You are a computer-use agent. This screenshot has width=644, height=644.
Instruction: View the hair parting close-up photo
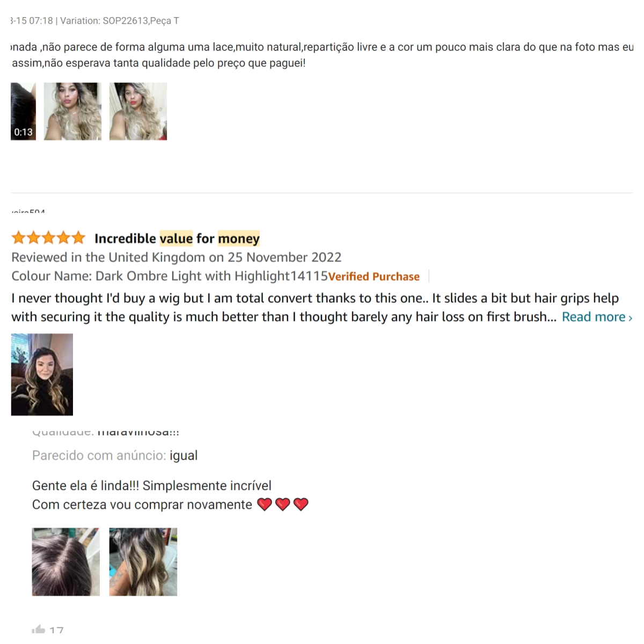click(66, 562)
